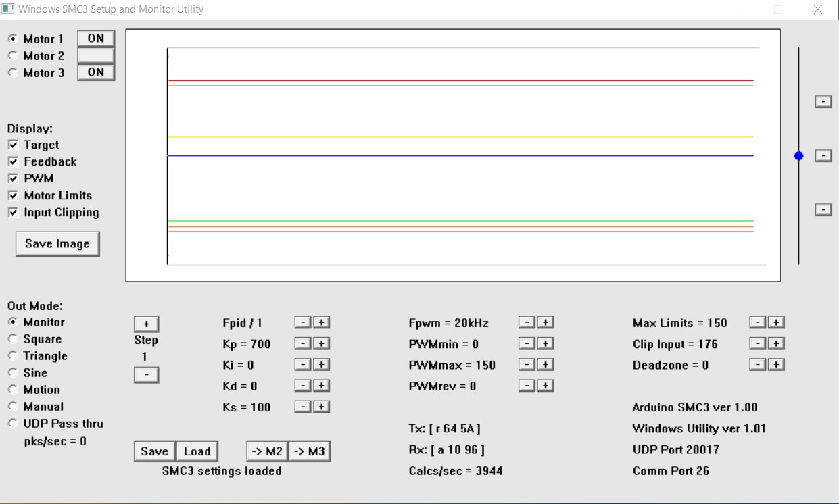Click the middle slider preset minus button
The width and height of the screenshot is (839, 504).
click(x=823, y=155)
